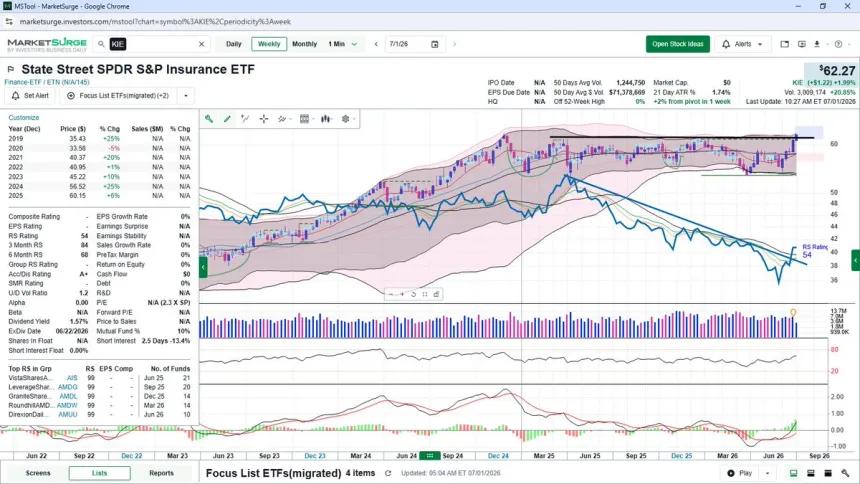Open the AMUU ticker link
The height and width of the screenshot is (484, 860).
click(x=68, y=415)
